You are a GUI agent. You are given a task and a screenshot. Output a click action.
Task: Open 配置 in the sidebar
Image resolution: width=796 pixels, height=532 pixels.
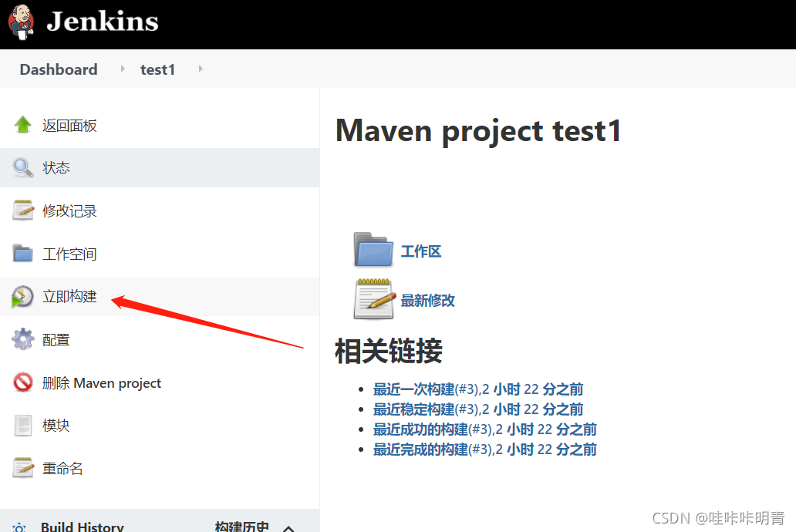coord(56,339)
